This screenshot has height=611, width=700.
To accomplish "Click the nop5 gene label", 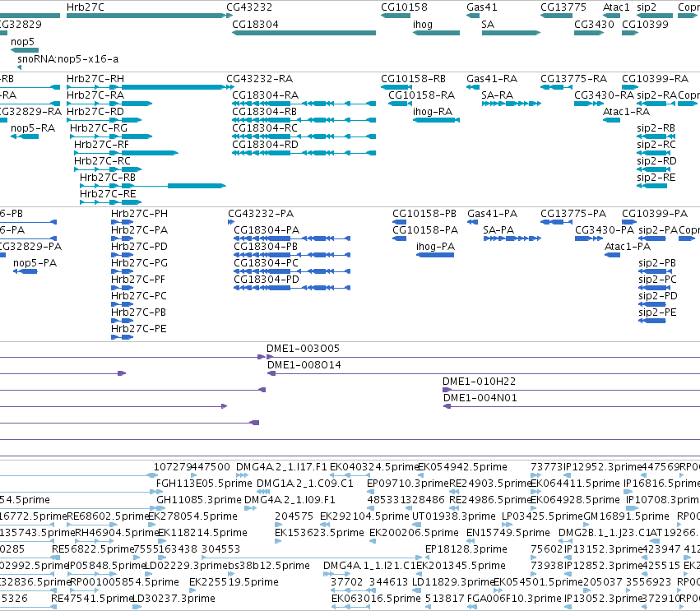I will point(22,41).
